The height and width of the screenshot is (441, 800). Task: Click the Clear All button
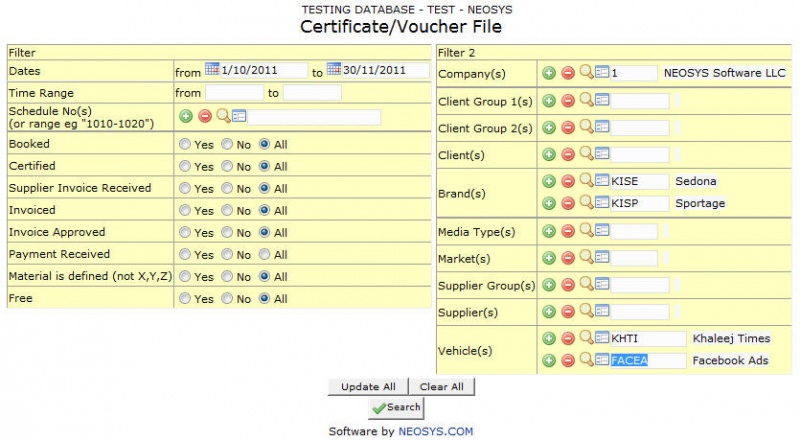pyautogui.click(x=442, y=386)
